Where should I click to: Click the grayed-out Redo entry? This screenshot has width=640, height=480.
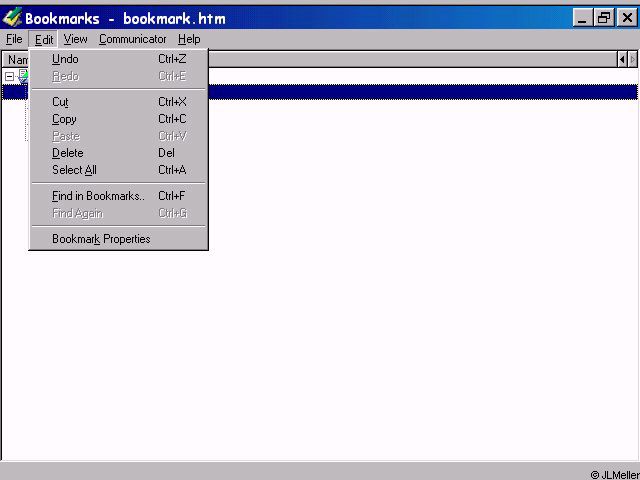(x=119, y=76)
